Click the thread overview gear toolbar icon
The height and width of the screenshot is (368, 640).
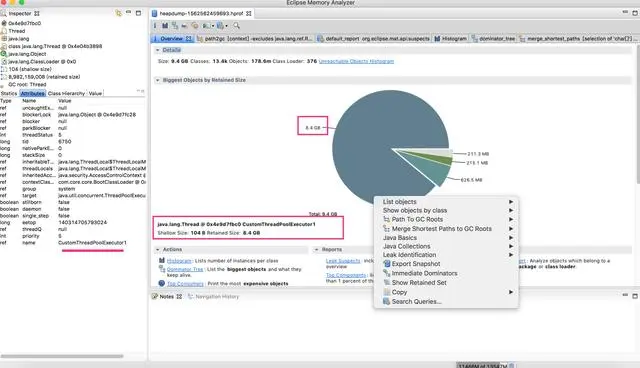[x=195, y=26]
